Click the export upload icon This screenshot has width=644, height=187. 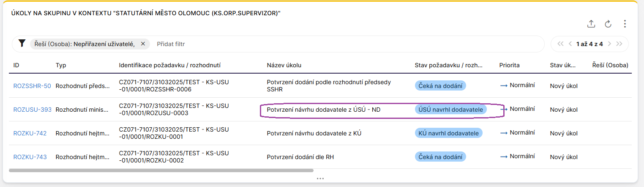point(591,24)
